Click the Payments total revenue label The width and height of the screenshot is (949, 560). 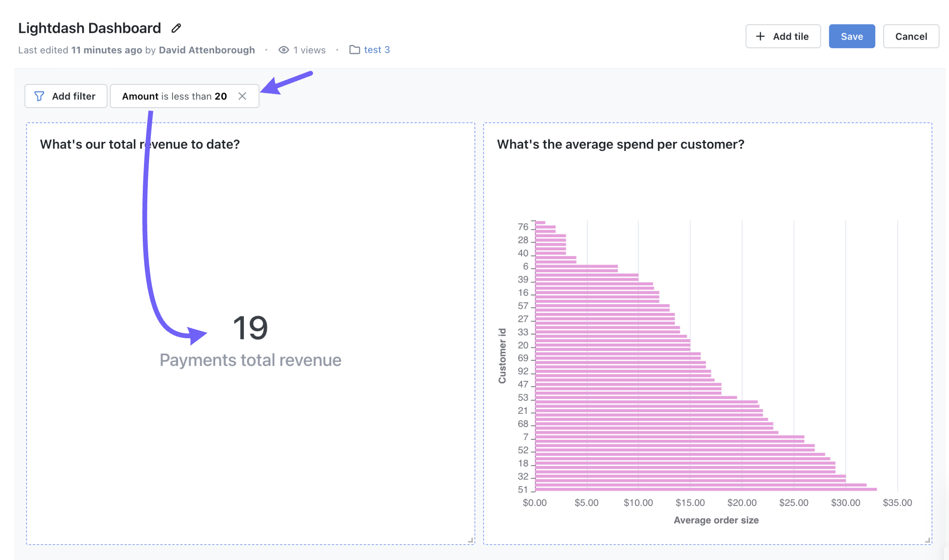(x=250, y=360)
